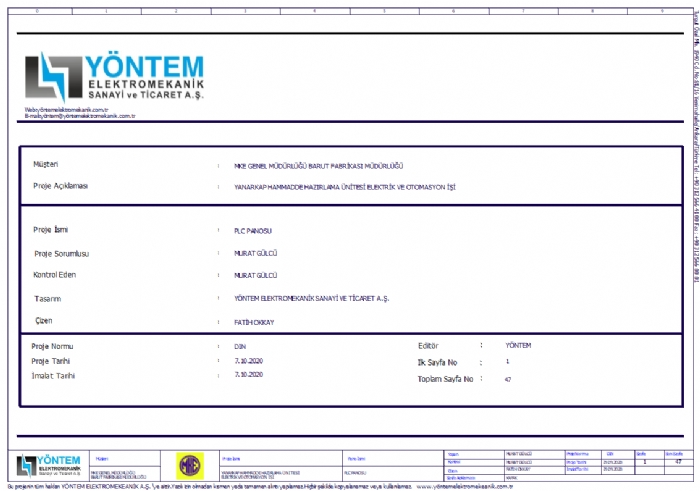Select the "Müşteri" label in the main form

[x=46, y=164]
